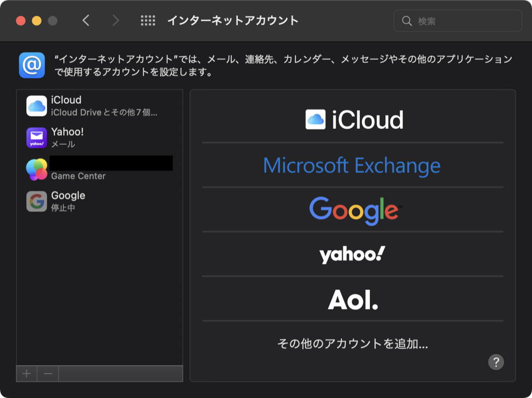Go forward with the right chevron

(115, 21)
